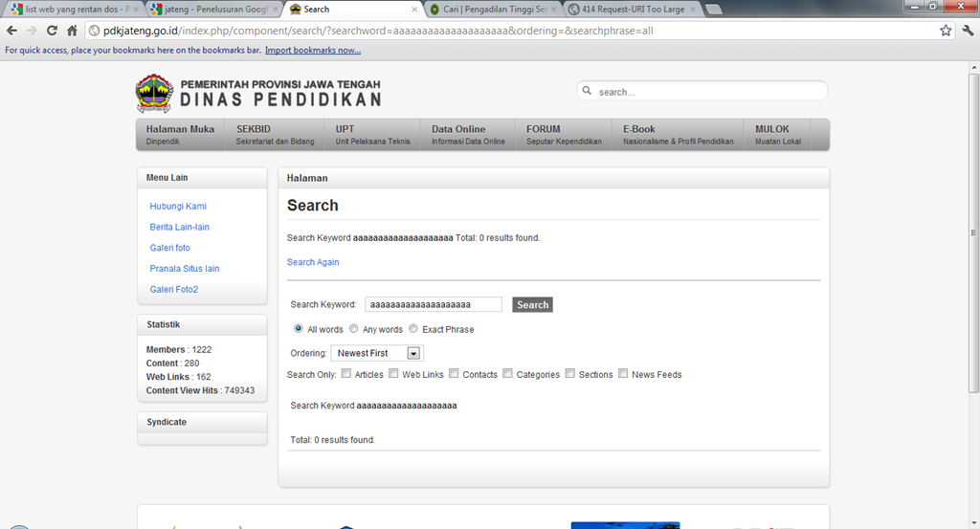Screen dimensions: 980x529
Task: Open the SEKBID menu item
Action: (275, 134)
